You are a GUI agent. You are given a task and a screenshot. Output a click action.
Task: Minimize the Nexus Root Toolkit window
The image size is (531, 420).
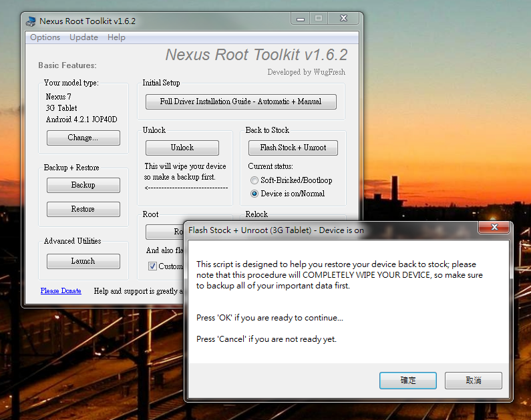click(301, 19)
